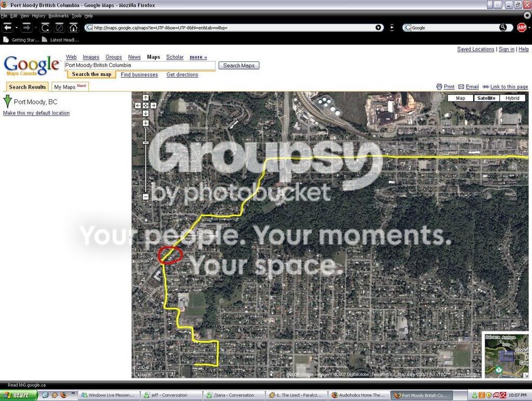The width and height of the screenshot is (532, 401).
Task: Zoom out with the minus button
Action: coord(145,197)
